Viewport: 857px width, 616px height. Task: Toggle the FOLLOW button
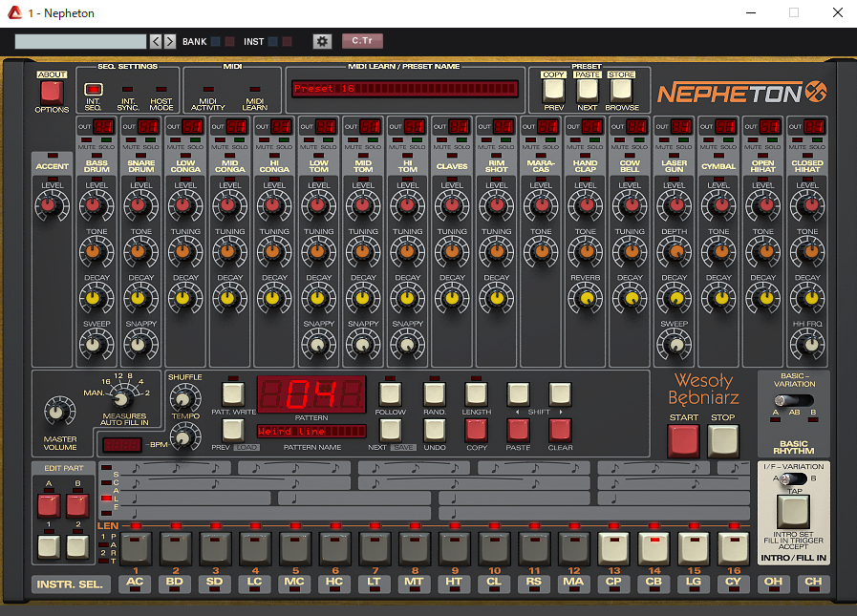coord(390,393)
